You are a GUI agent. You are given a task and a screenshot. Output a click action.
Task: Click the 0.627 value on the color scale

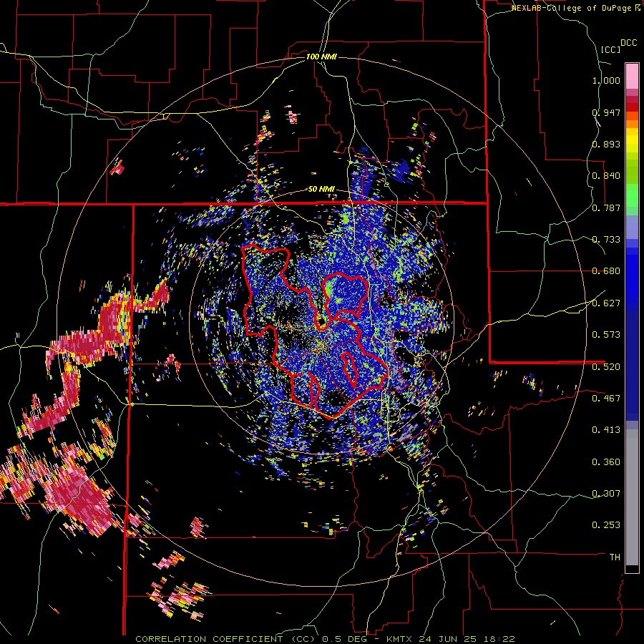[x=606, y=303]
